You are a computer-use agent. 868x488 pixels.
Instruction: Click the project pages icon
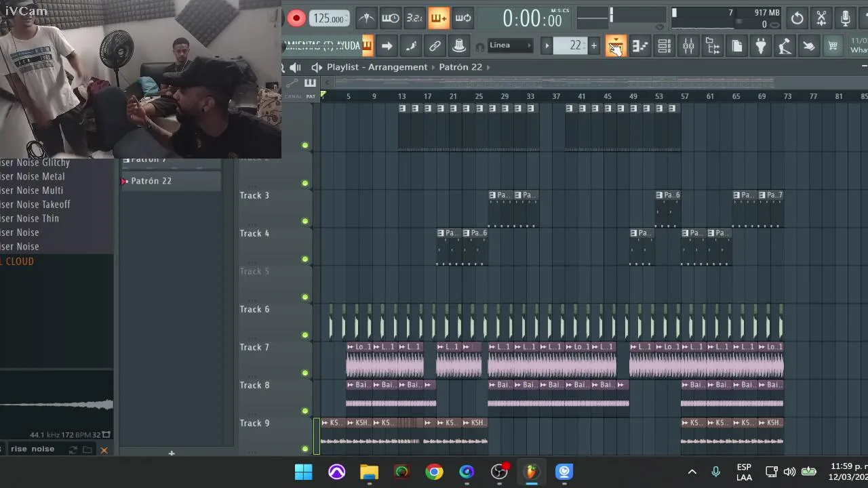[737, 46]
